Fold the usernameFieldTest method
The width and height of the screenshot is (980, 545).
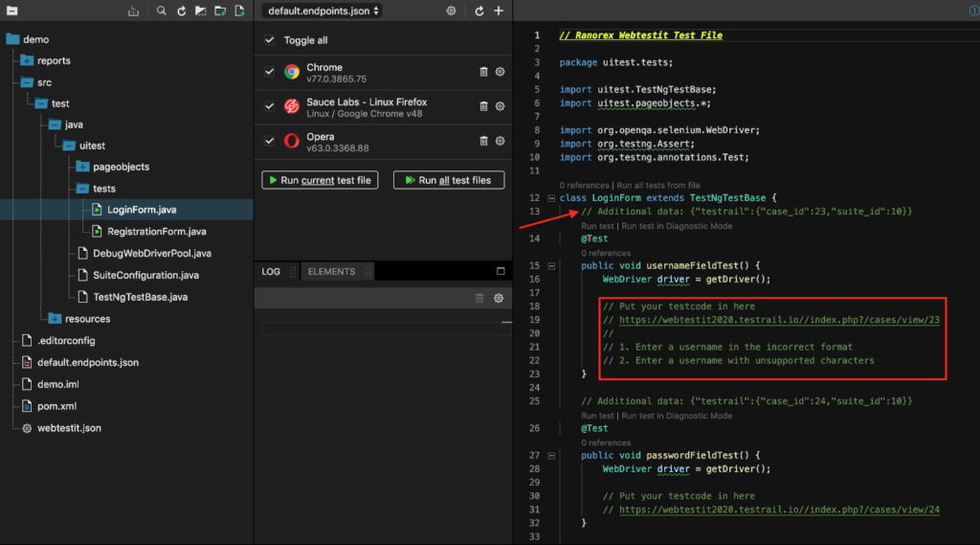(551, 266)
